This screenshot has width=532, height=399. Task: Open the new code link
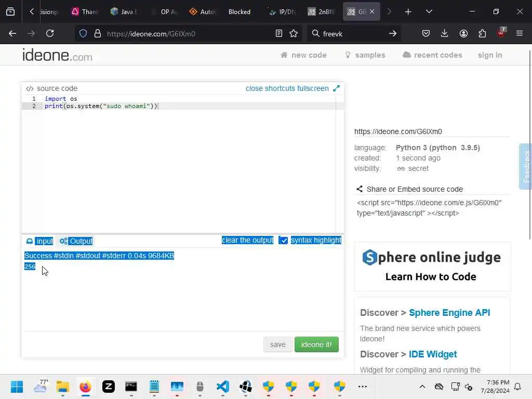(303, 55)
